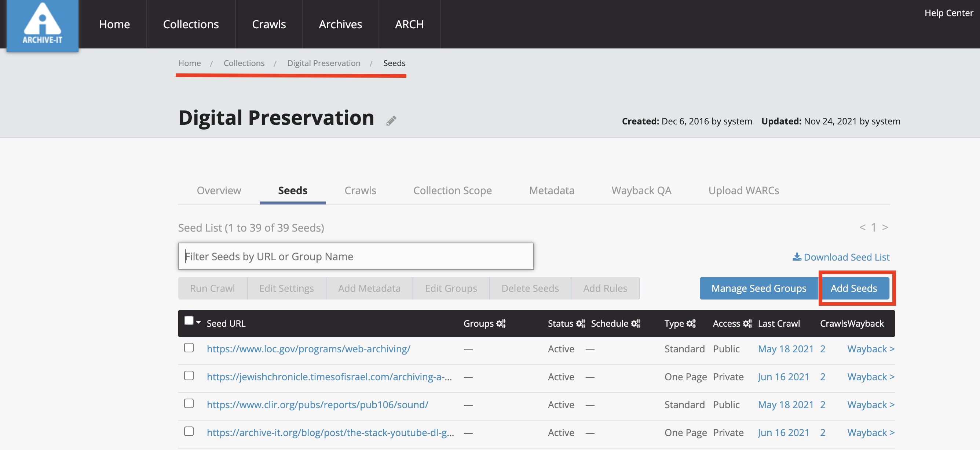Tick the clir.org sound seed checkbox

189,403
